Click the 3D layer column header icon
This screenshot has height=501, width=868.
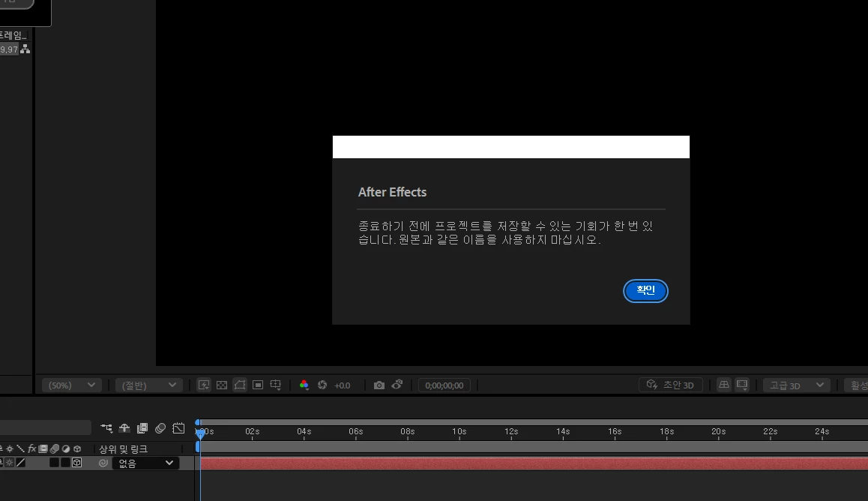click(x=77, y=449)
